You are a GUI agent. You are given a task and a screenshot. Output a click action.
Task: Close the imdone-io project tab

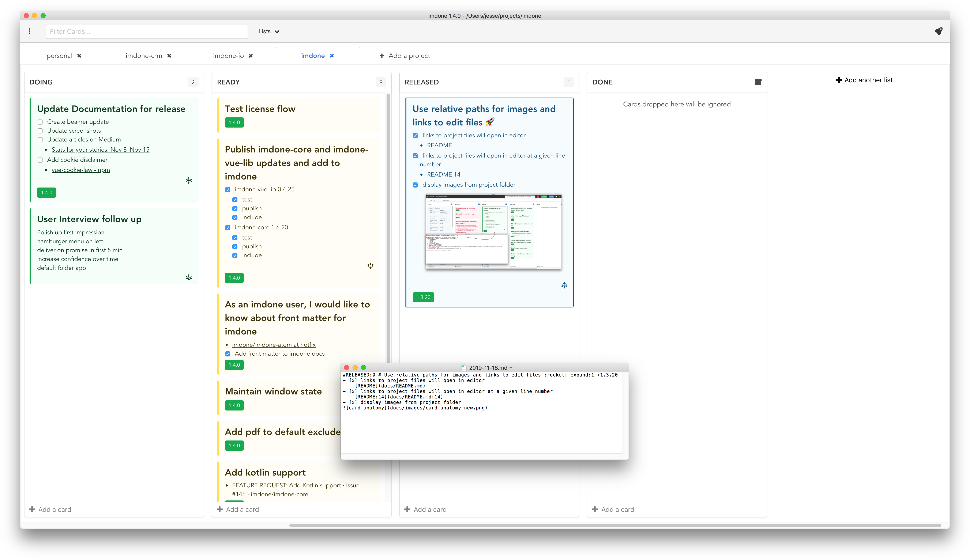[x=251, y=56]
